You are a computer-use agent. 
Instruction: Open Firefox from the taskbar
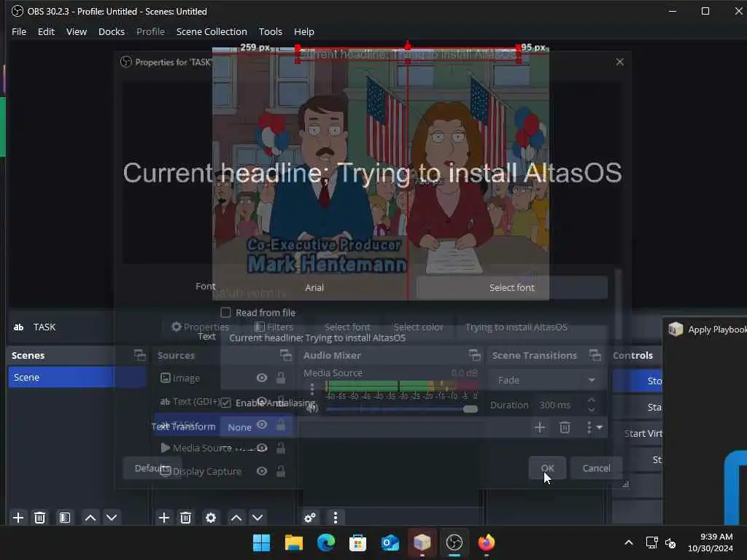487,542
